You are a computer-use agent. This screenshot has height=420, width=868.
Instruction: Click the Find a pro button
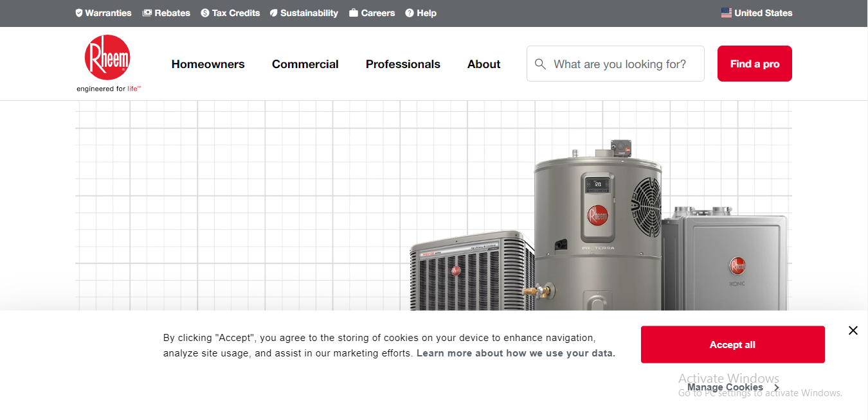(x=755, y=64)
